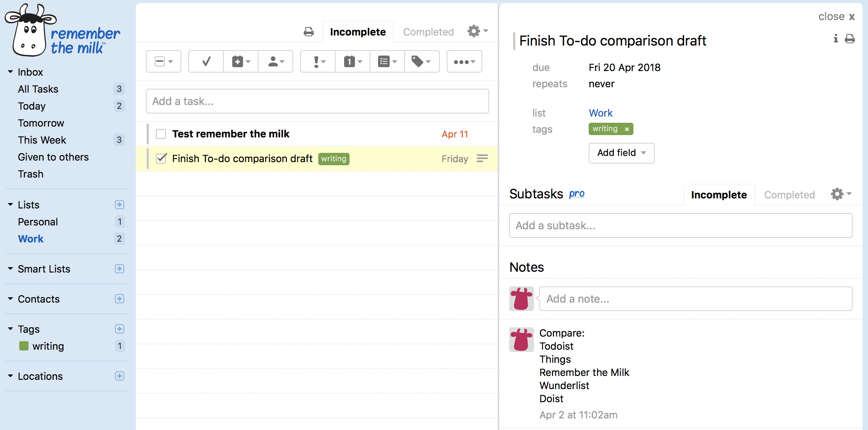
Task: Click the Friday due date on task row
Action: click(455, 159)
